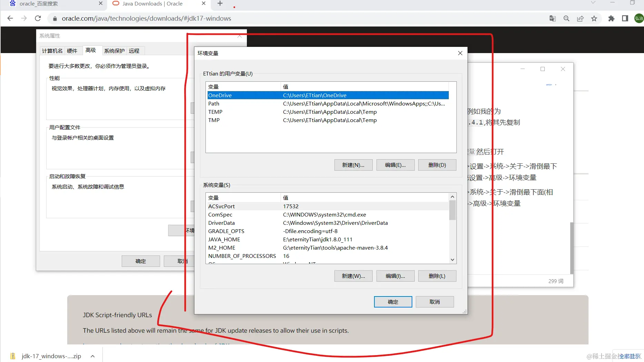Select the ACSvcPort system variable

(328, 207)
